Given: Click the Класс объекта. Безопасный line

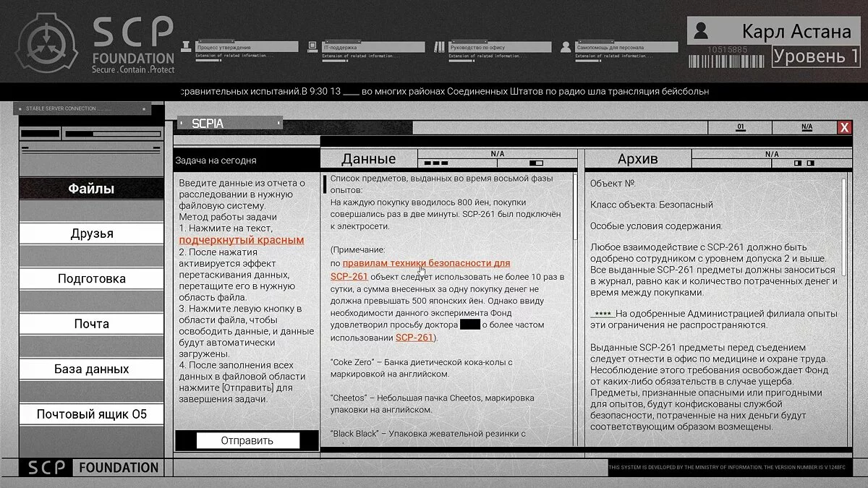Looking at the screenshot, I should [652, 205].
